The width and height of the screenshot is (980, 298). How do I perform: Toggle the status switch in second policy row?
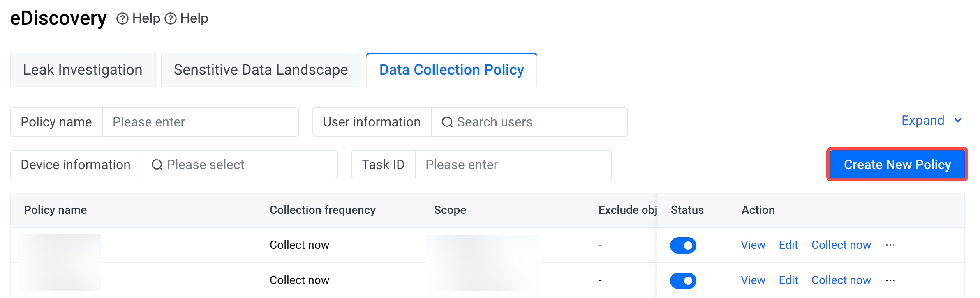point(683,281)
